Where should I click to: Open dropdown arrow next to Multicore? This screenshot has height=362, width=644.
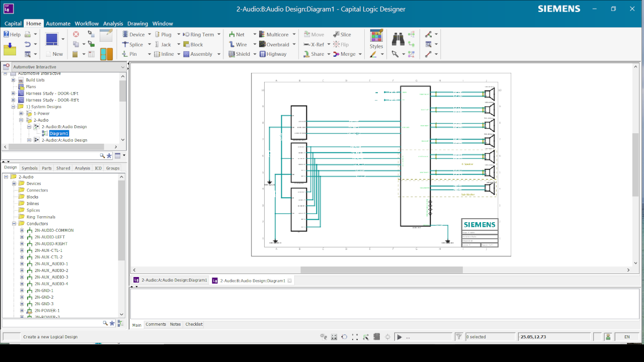(294, 35)
